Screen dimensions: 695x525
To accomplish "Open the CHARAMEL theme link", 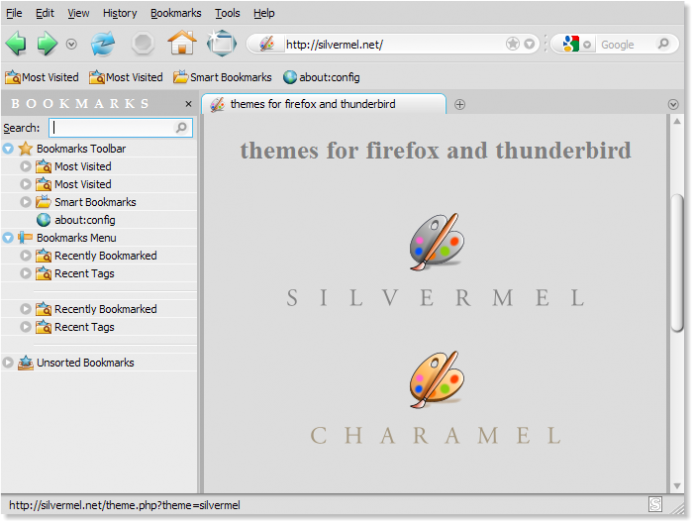I will pyautogui.click(x=436, y=435).
